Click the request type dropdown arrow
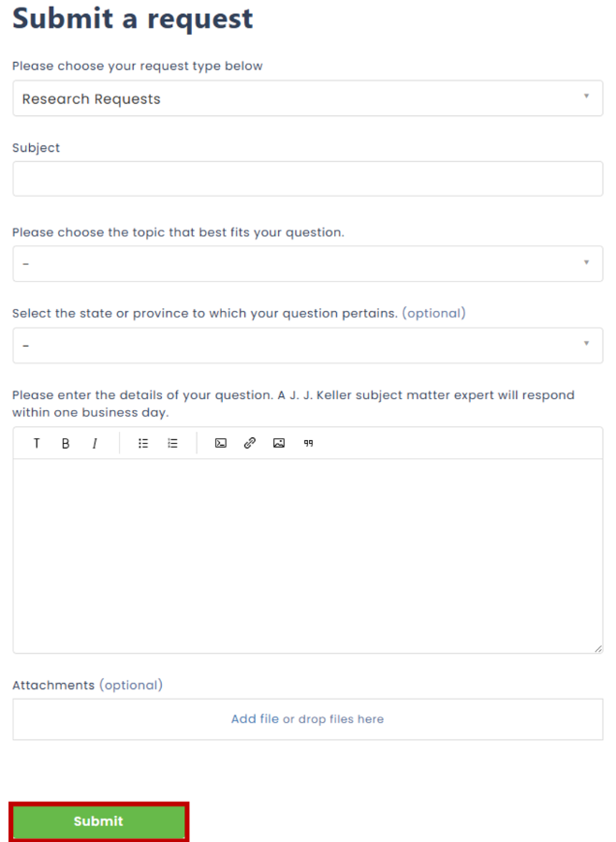Image resolution: width=616 pixels, height=842 pixels. 586,96
